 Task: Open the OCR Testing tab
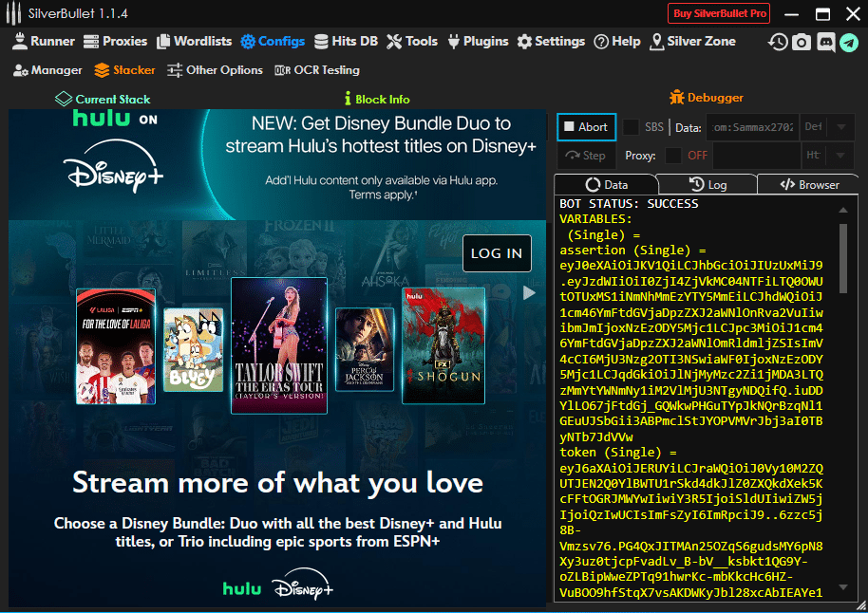pos(317,70)
